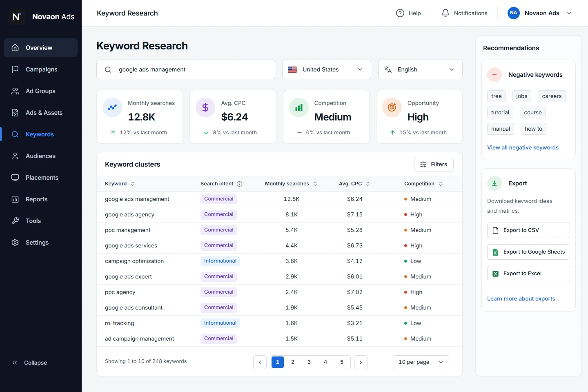Screen dimensions: 588x392
Task: Open the 10 per page dropdown
Action: (x=421, y=362)
